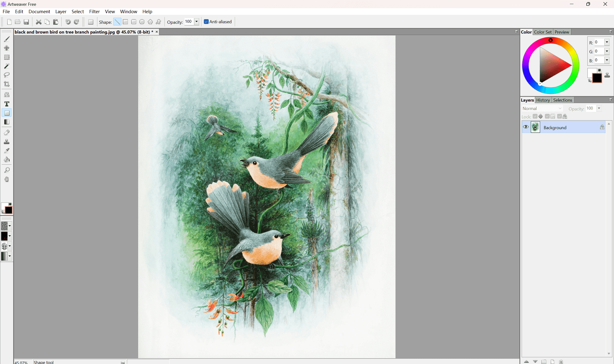Select the Paint Bucket fill tool

pyautogui.click(x=7, y=159)
